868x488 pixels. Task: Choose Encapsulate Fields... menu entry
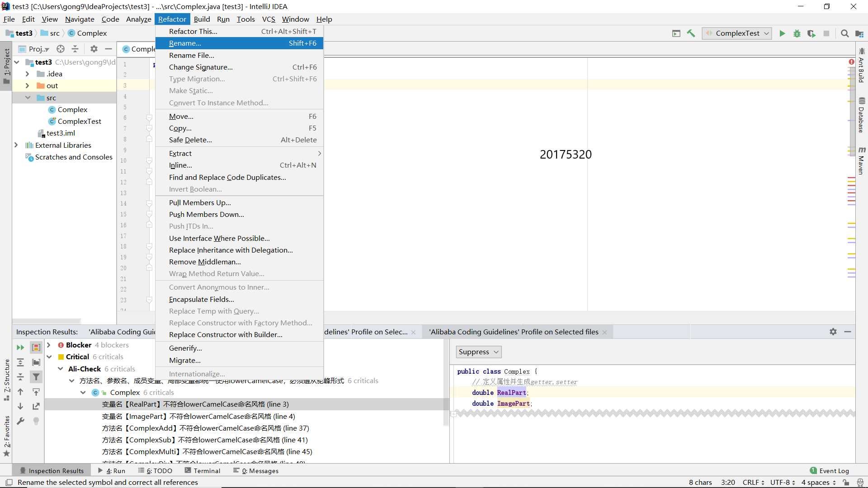[239, 299]
